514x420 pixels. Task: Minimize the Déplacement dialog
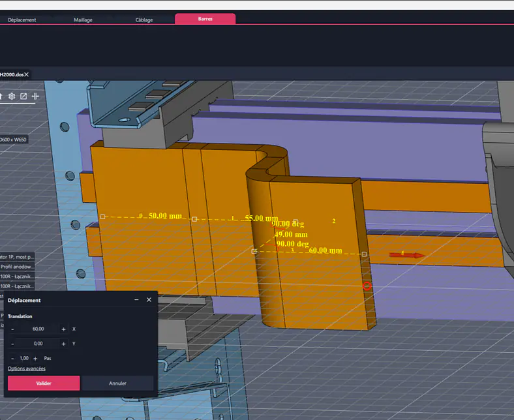(136, 299)
